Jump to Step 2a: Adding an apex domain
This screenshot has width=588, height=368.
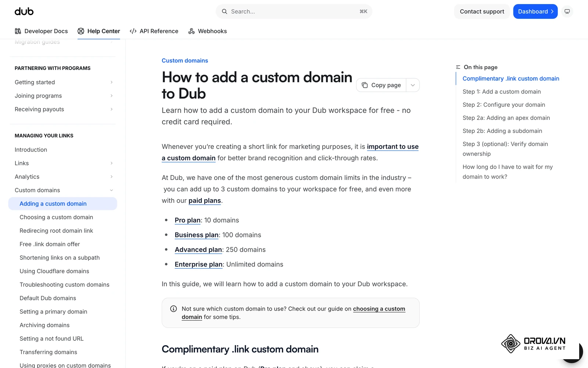coord(506,118)
